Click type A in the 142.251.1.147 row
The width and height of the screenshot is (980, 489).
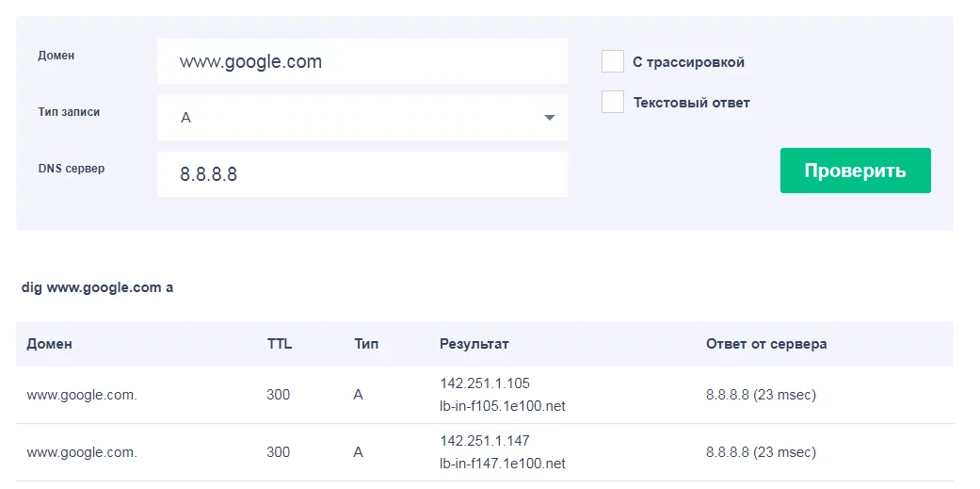(358, 452)
